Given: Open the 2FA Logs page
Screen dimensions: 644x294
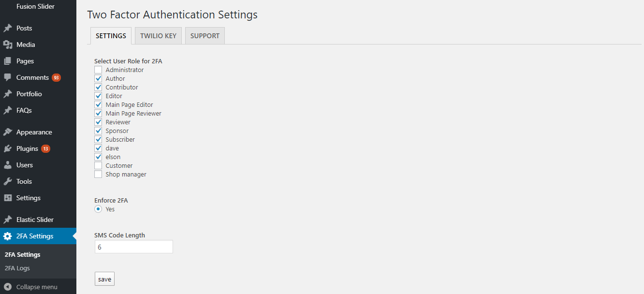Looking at the screenshot, I should click(16, 268).
